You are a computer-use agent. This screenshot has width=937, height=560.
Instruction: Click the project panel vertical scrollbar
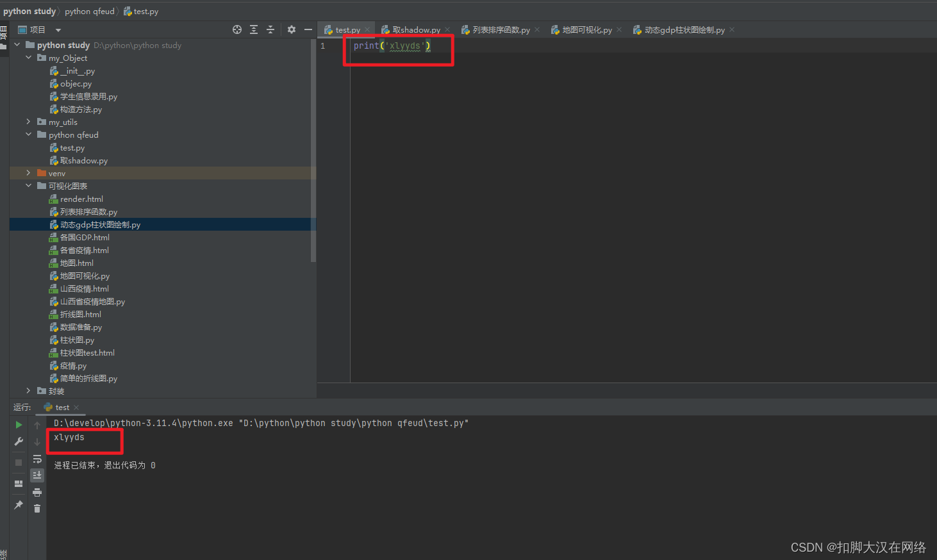(x=313, y=151)
